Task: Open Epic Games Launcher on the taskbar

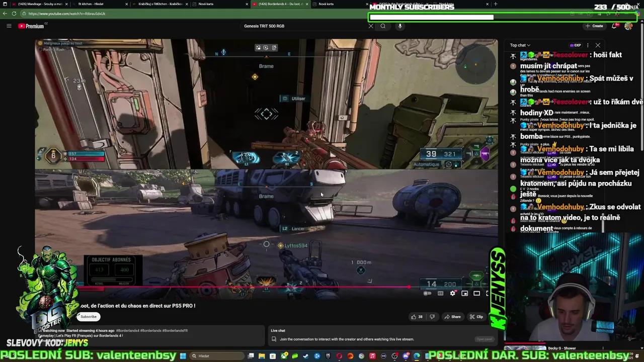Action: [x=328, y=356]
